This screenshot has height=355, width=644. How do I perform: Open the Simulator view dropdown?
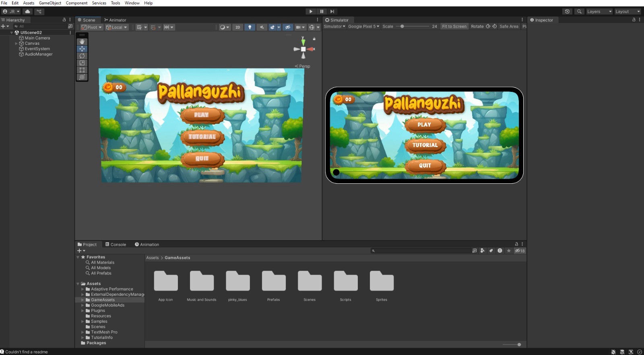pyautogui.click(x=334, y=26)
